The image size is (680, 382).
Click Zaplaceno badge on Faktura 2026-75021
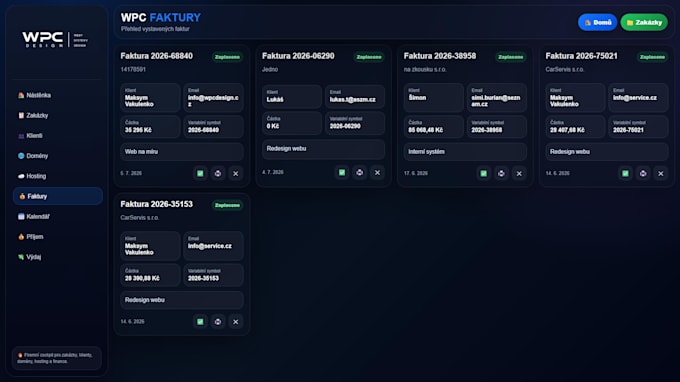coord(653,57)
